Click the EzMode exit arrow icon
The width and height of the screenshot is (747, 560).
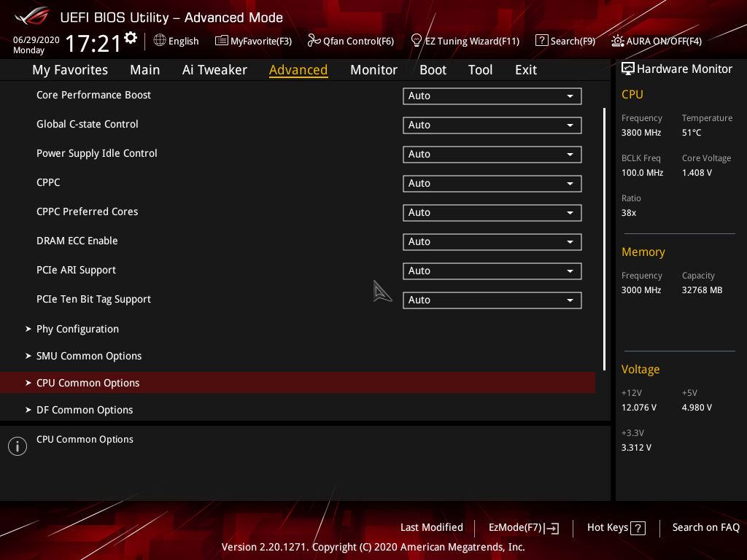tap(552, 528)
